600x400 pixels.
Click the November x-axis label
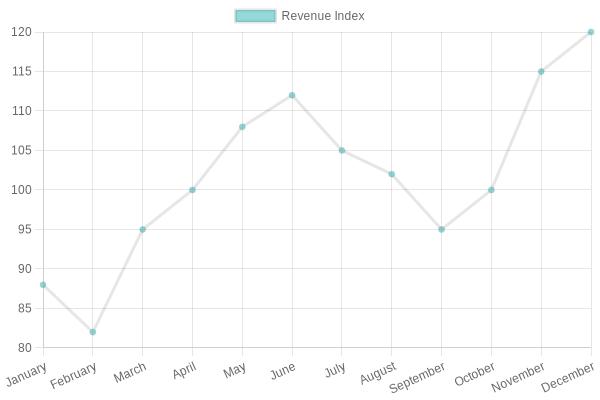click(x=518, y=377)
